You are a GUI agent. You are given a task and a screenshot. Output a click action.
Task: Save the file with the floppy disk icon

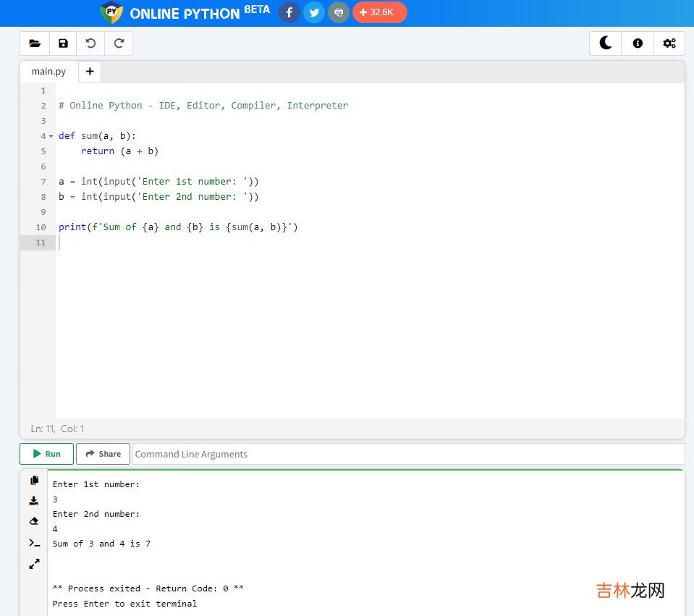(63, 43)
